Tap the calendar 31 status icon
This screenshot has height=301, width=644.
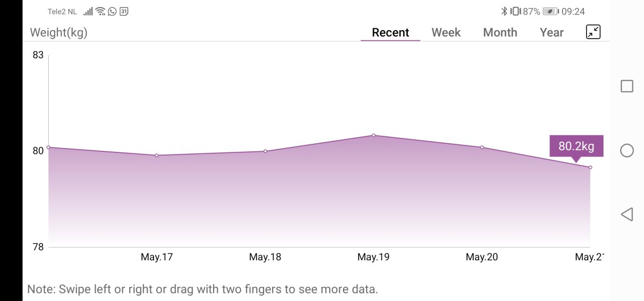point(124,11)
